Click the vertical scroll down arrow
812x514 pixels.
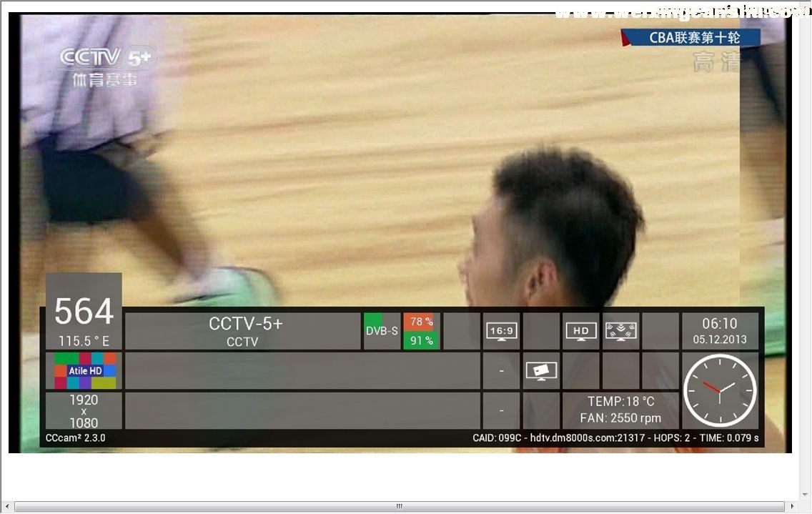(x=806, y=495)
